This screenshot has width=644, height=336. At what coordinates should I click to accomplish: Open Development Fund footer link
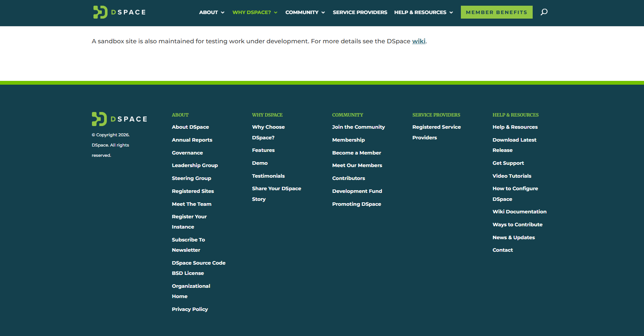[357, 191]
